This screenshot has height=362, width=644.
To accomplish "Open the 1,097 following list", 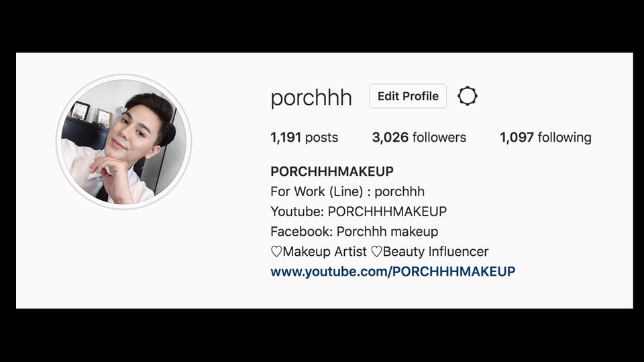I will point(545,138).
